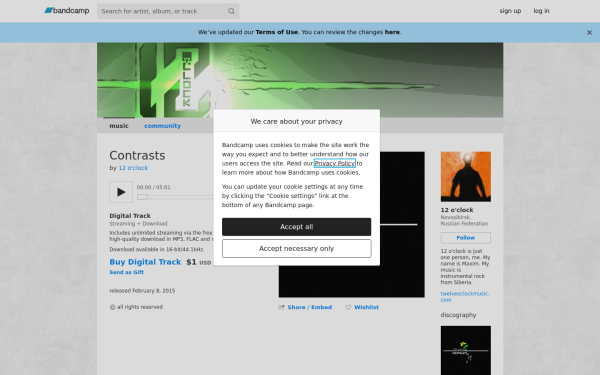Review changes via the 'here' link
The height and width of the screenshot is (375, 600).
(x=392, y=32)
